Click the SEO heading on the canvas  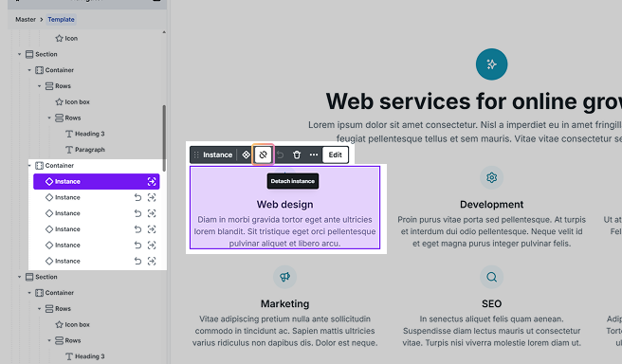pos(491,303)
